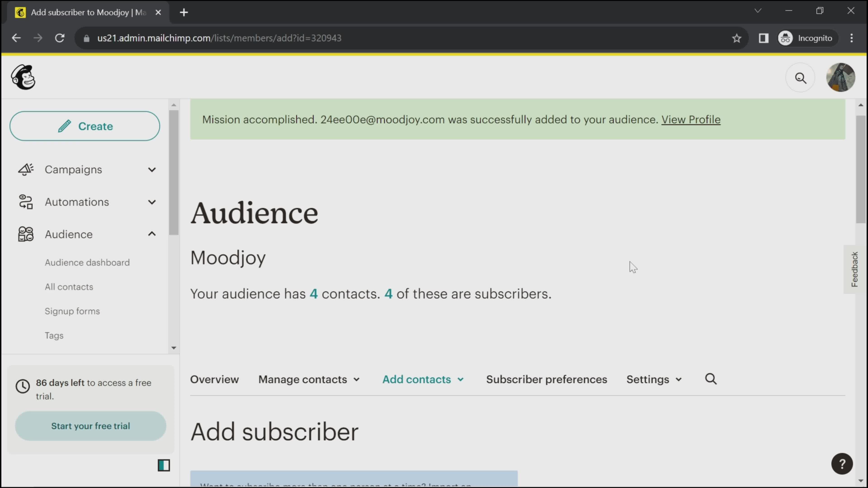Switch to Overview tab
This screenshot has width=868, height=488.
[214, 379]
